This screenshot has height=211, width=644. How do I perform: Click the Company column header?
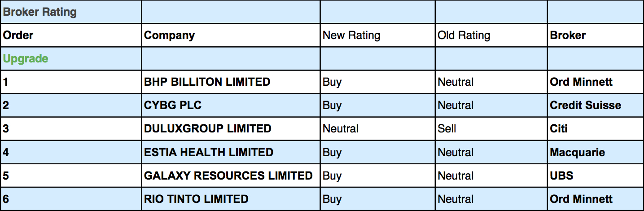coord(169,35)
